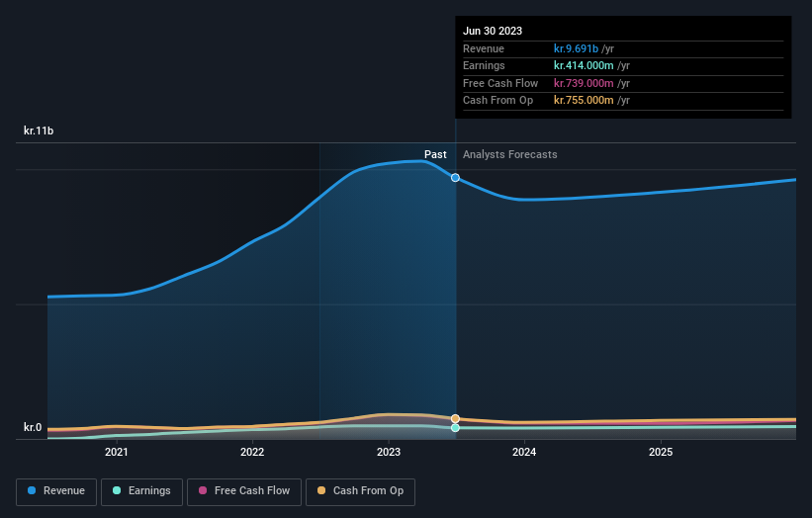Click the kr.0 y-axis label
Image resolution: width=812 pixels, height=518 pixels.
[x=33, y=427]
